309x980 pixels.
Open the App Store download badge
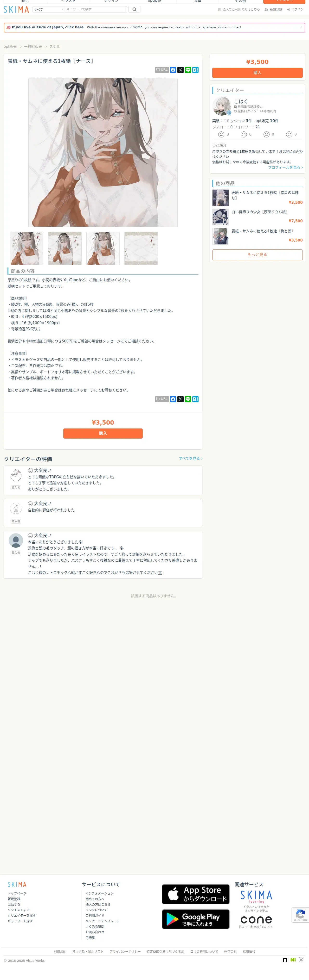coord(195,894)
